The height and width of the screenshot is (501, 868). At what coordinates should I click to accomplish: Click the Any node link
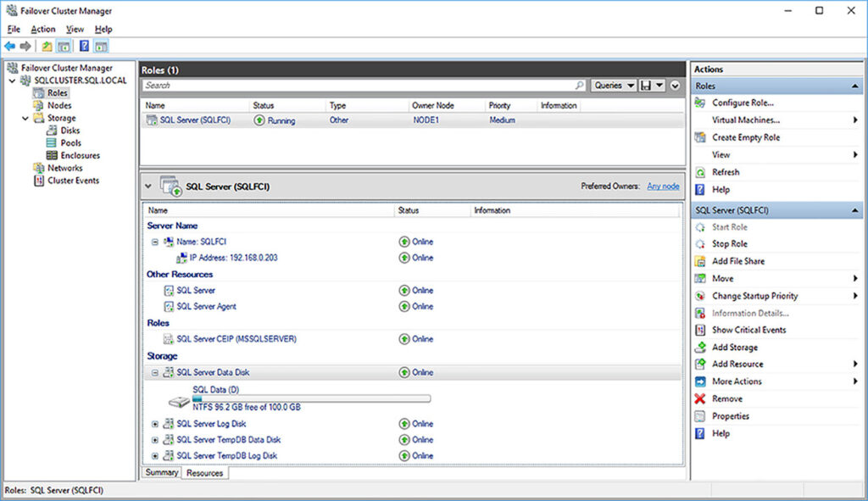[663, 186]
